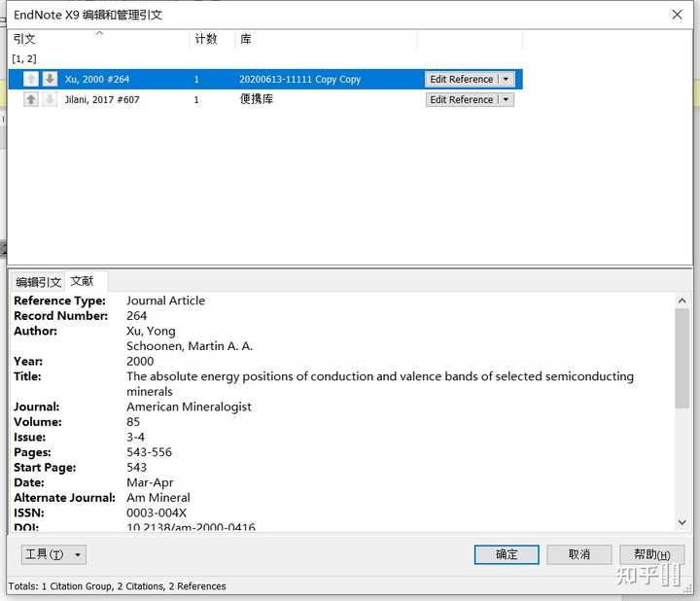Open the 工具(T) dropdown menu

tap(53, 554)
